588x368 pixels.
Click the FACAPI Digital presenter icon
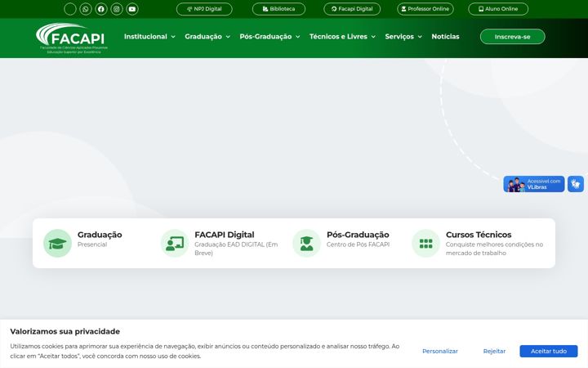[x=175, y=244]
